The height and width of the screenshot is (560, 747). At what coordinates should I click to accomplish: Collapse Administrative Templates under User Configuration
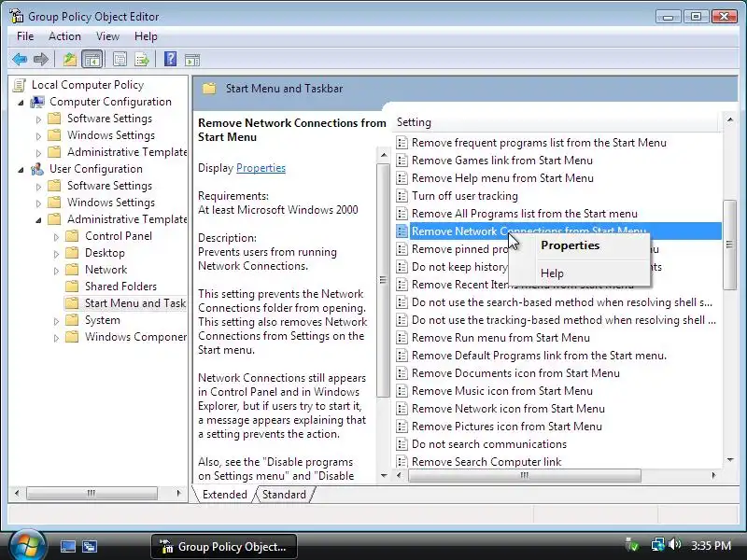point(38,220)
